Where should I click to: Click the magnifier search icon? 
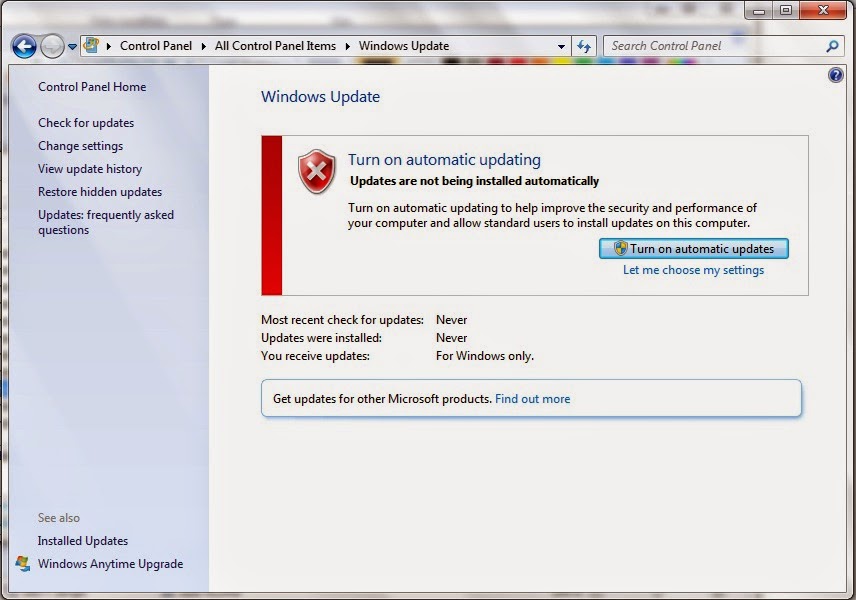(x=832, y=46)
